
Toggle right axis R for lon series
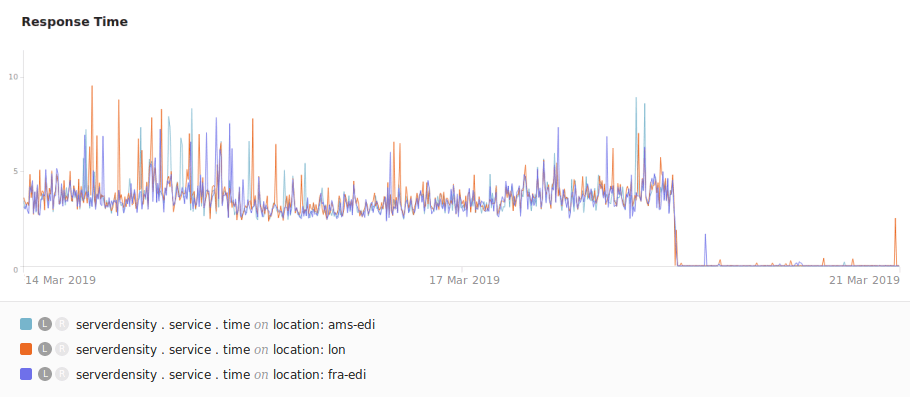pos(62,349)
